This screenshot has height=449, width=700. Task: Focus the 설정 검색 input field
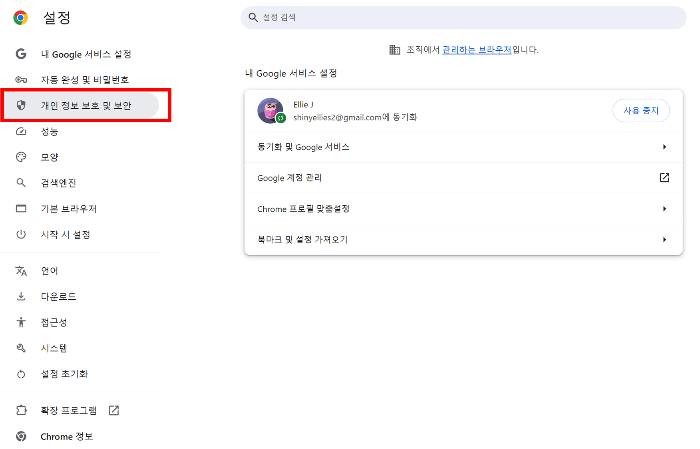463,17
